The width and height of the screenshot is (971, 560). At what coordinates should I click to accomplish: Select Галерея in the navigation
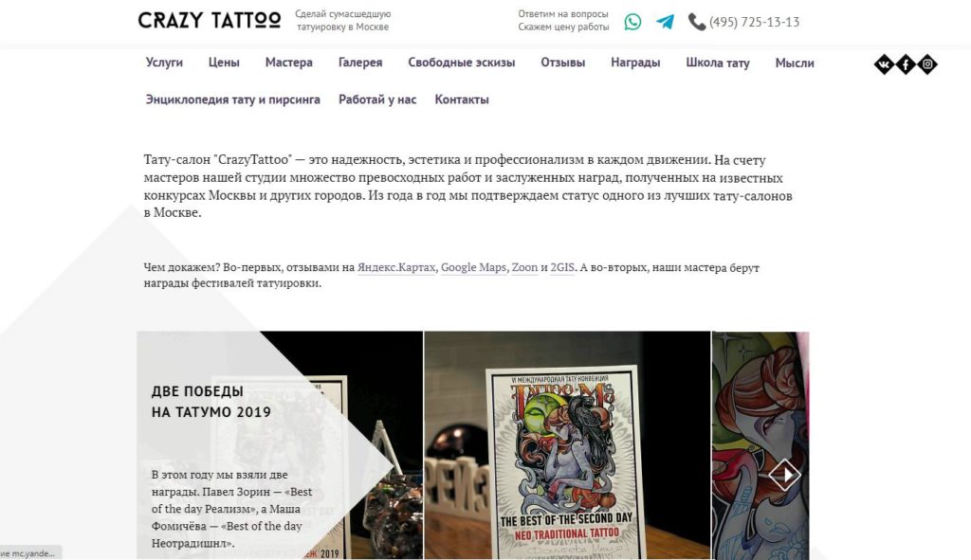(x=360, y=63)
